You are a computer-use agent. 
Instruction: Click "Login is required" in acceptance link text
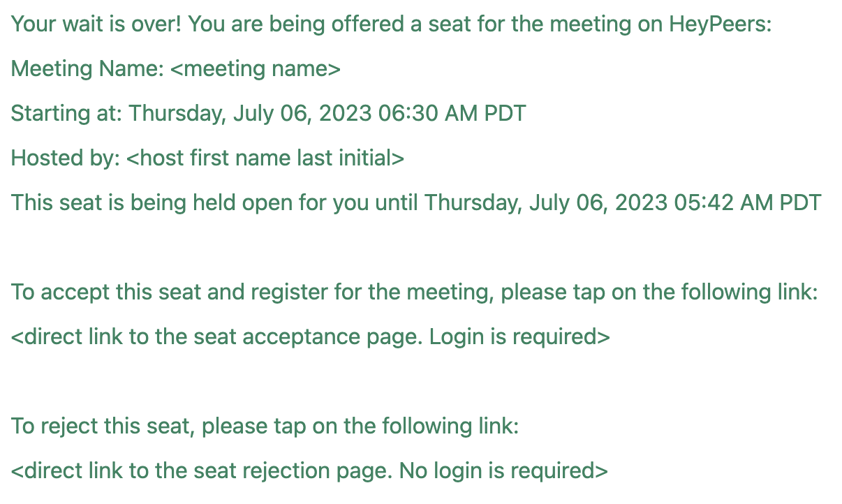[x=515, y=336]
